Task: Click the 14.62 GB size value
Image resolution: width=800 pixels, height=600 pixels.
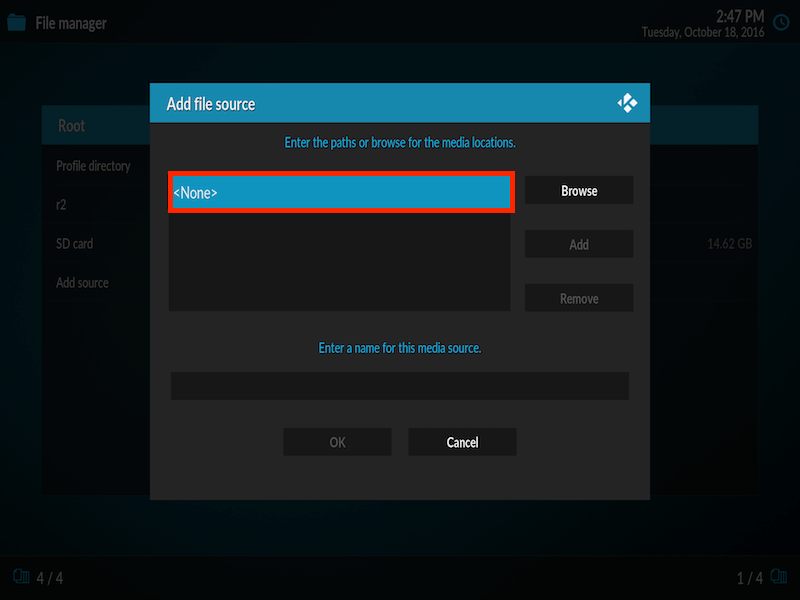Action: [730, 244]
